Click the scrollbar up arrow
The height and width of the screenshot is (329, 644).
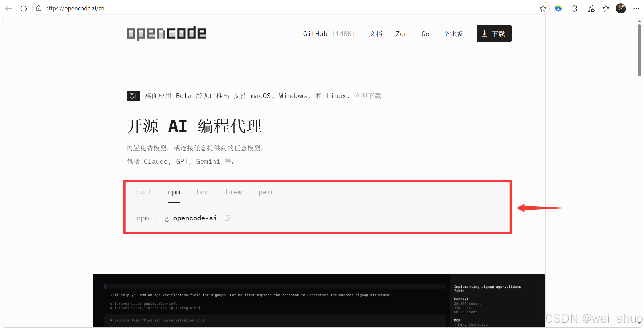point(640,21)
